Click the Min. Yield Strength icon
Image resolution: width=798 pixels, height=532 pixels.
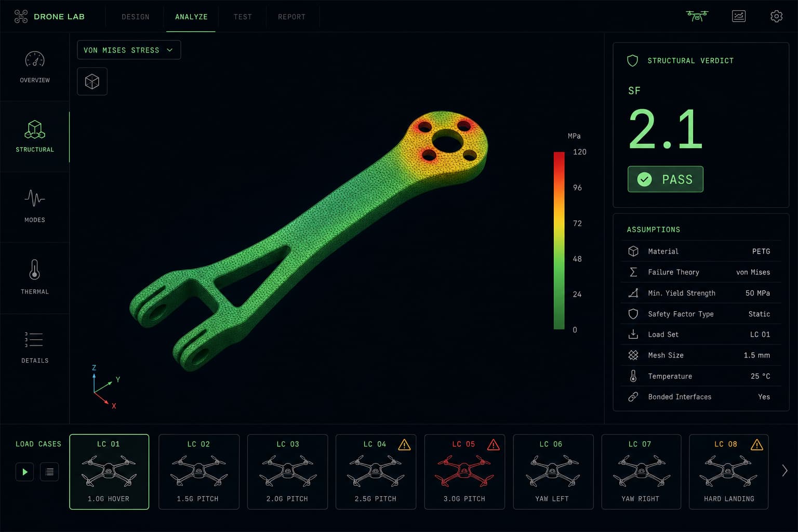click(633, 293)
